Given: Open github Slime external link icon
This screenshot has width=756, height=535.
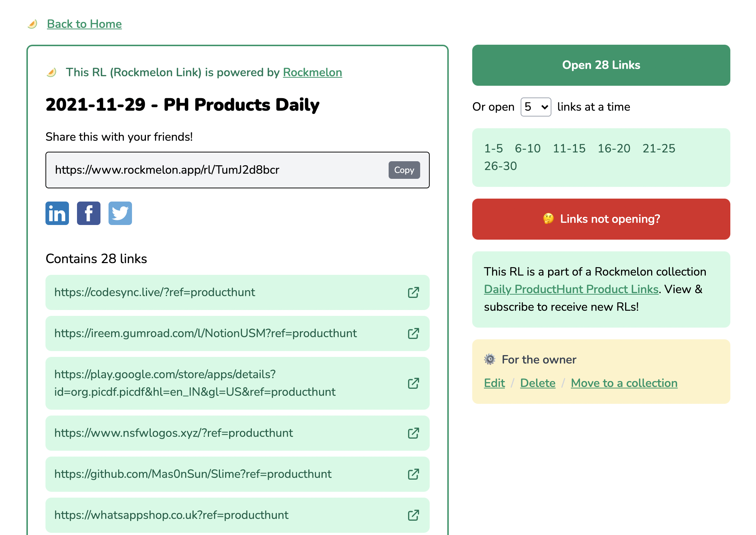Looking at the screenshot, I should [x=413, y=474].
